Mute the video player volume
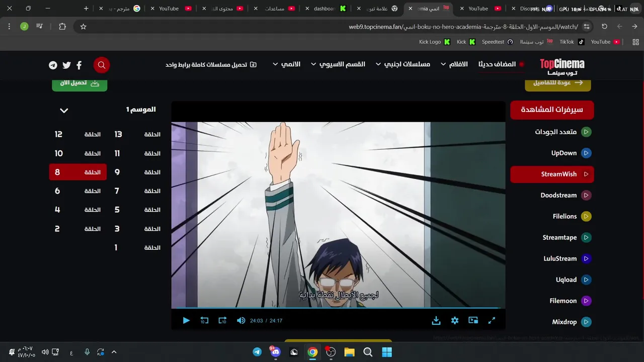Screen dimensions: 644x362 point(241,320)
